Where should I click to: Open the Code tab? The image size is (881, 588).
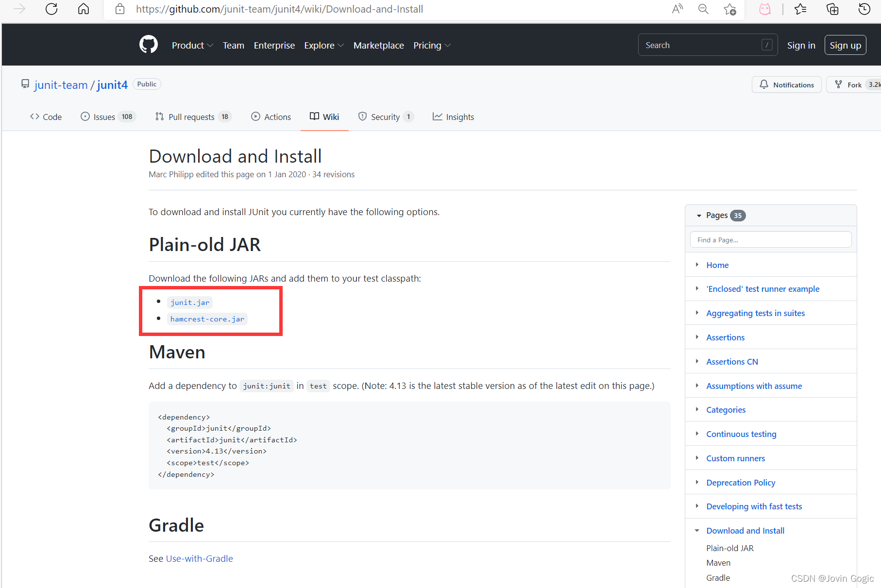[46, 117]
